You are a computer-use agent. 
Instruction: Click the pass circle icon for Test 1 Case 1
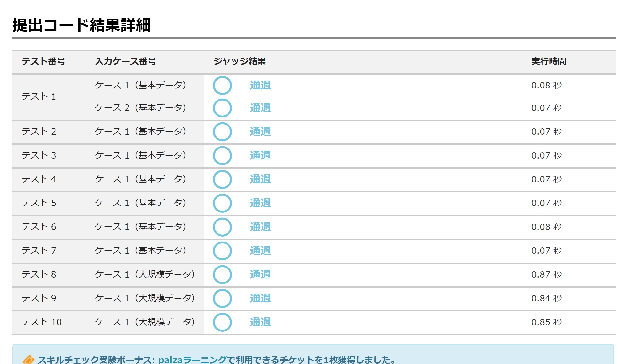pyautogui.click(x=222, y=86)
